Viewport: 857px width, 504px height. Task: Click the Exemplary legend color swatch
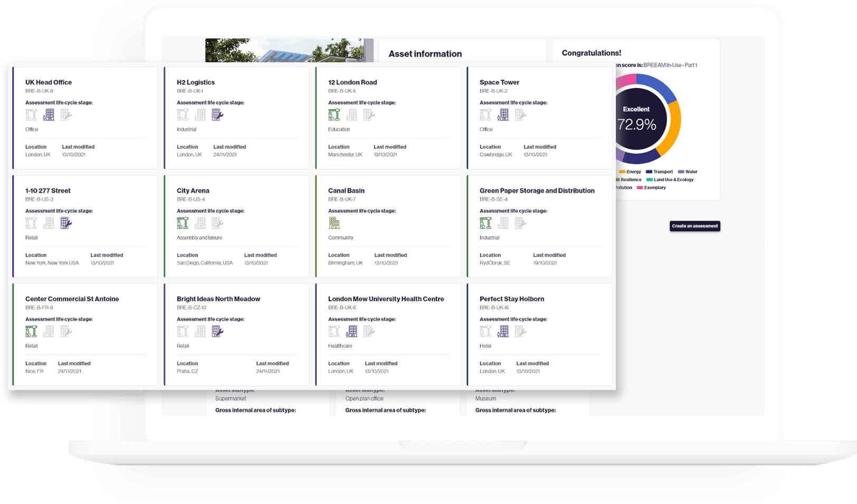640,187
